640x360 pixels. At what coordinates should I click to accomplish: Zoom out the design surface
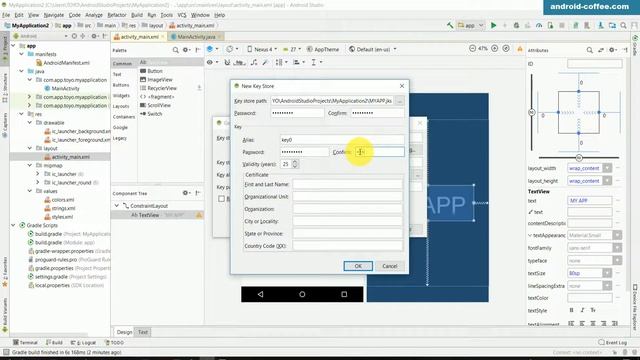click(472, 49)
